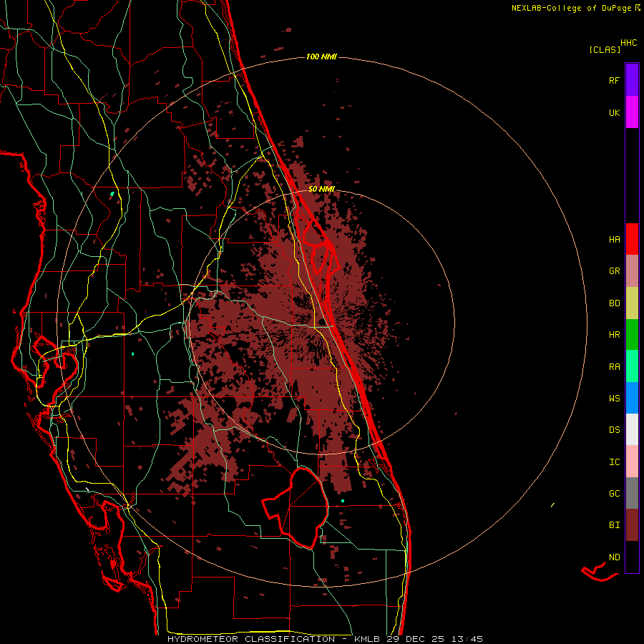The width and height of the screenshot is (644, 644).
Task: Click the GC legend label
Action: click(614, 494)
